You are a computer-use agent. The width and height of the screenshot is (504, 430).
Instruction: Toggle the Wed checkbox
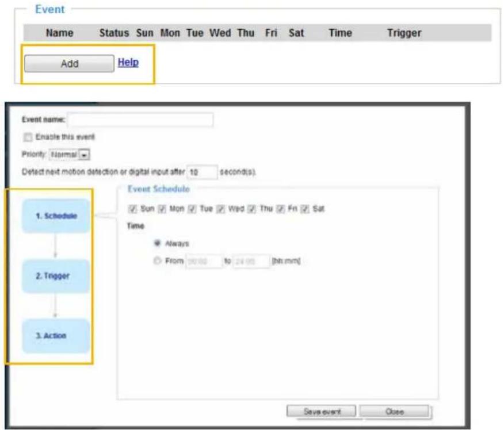[x=220, y=209]
